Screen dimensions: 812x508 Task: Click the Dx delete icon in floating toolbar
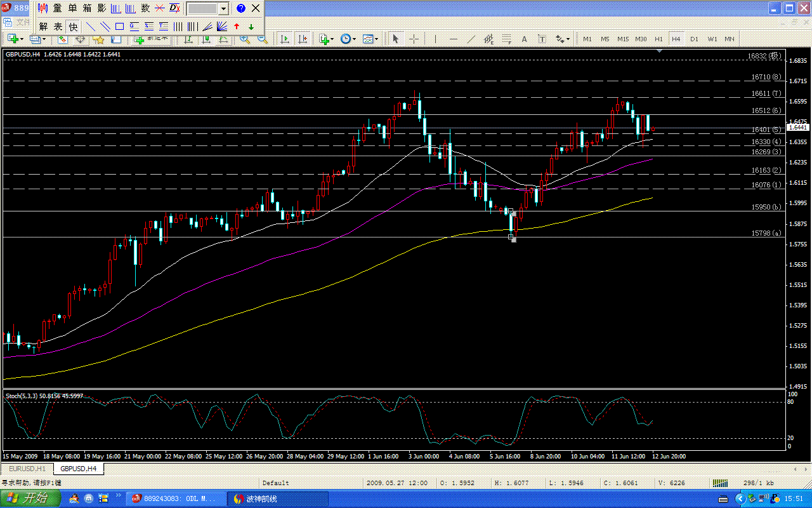pos(174,8)
